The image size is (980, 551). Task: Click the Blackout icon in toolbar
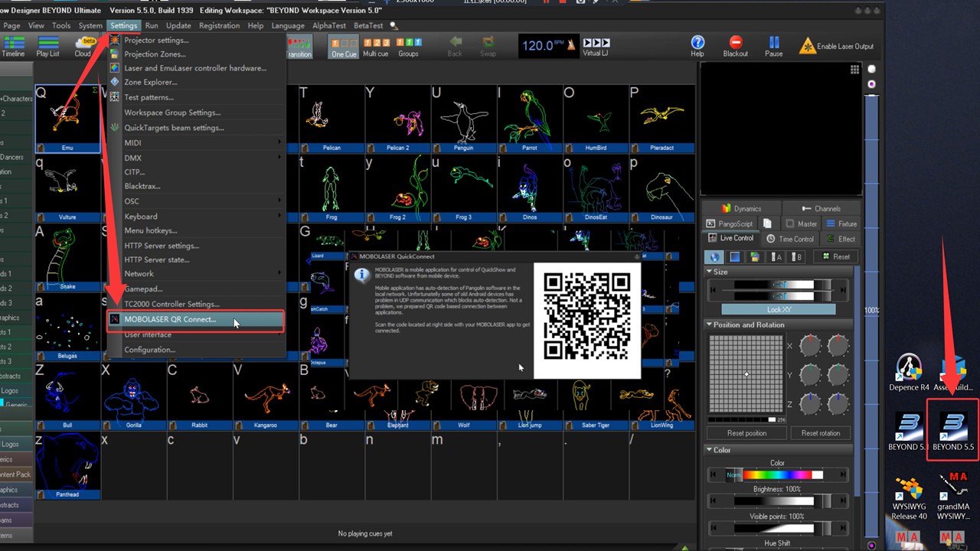pos(735,44)
